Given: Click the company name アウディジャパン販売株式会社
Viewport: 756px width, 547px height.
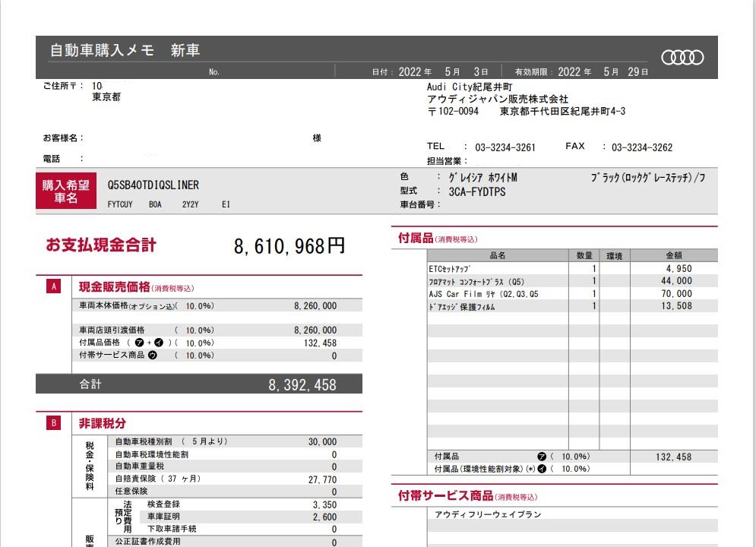Looking at the screenshot, I should 498,100.
